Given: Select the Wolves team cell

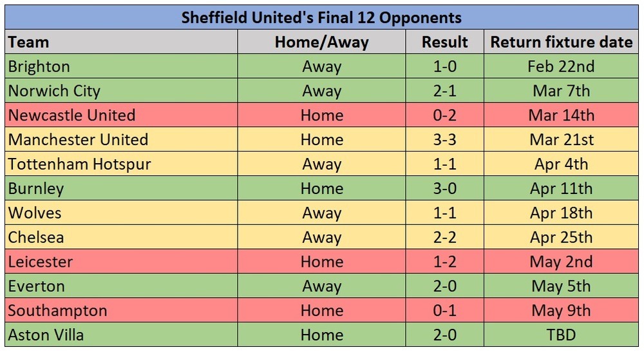Looking at the screenshot, I should click(x=122, y=213).
